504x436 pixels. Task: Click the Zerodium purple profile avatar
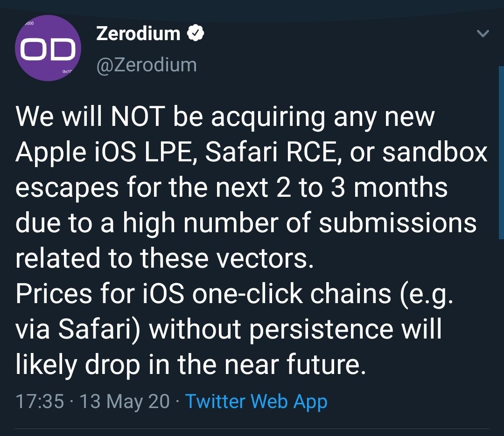pyautogui.click(x=48, y=48)
